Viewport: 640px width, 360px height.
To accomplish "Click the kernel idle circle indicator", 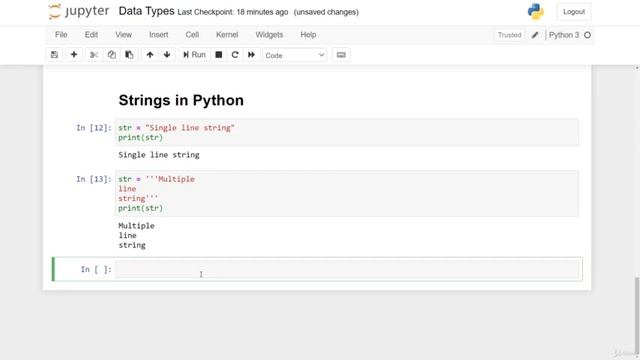I will [587, 35].
